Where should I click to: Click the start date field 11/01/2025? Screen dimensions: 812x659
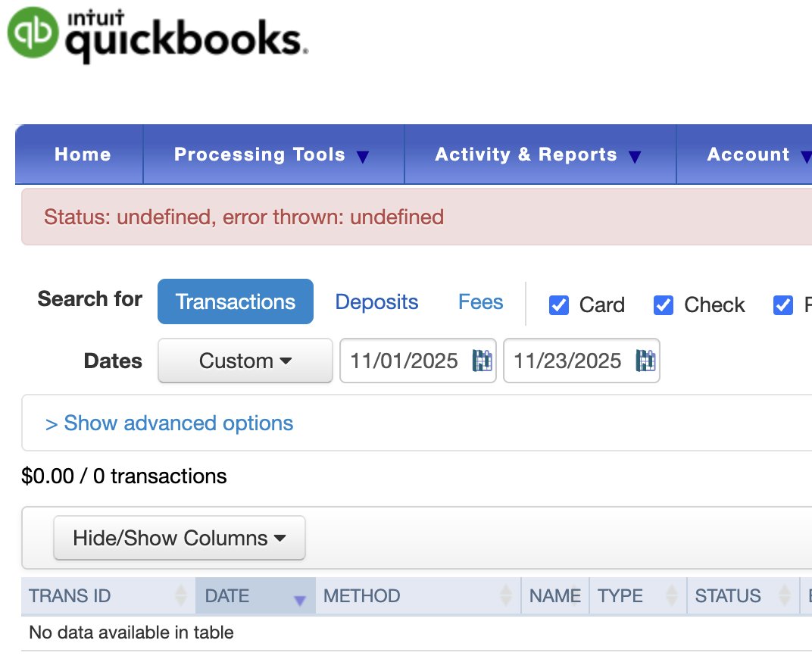[x=418, y=361]
